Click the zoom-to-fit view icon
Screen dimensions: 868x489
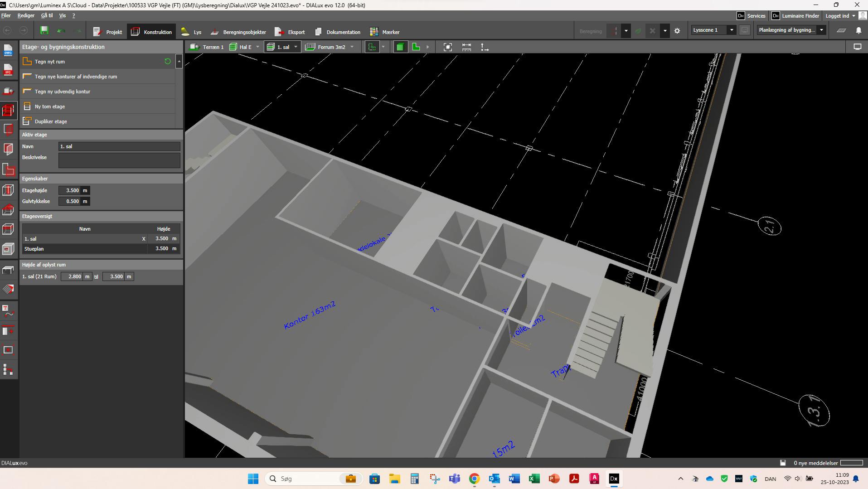[447, 47]
